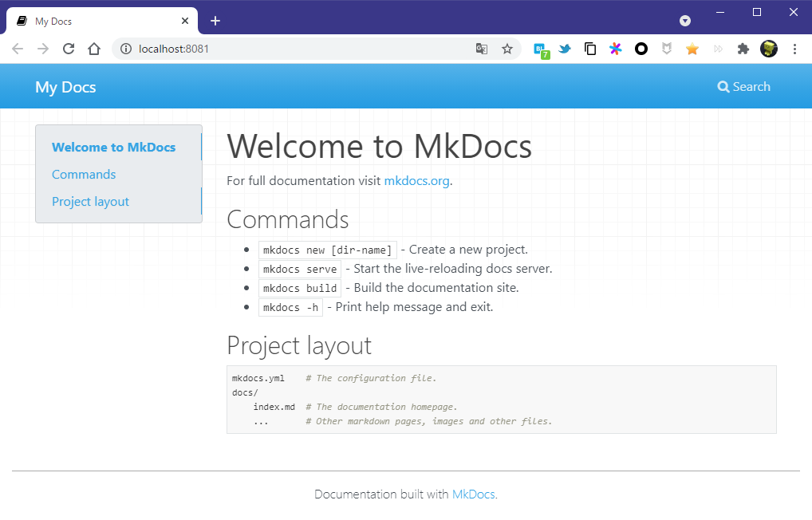Close the My Docs tab

(x=185, y=21)
